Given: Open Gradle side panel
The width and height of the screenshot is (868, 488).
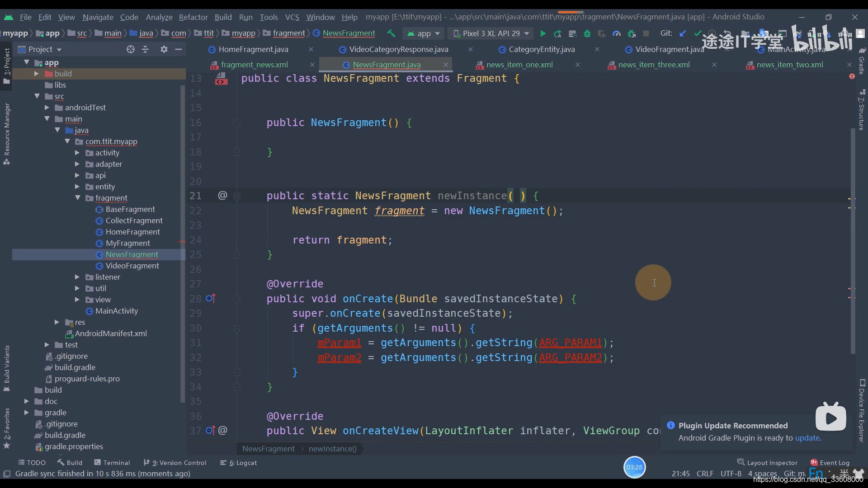Looking at the screenshot, I should click(x=862, y=61).
